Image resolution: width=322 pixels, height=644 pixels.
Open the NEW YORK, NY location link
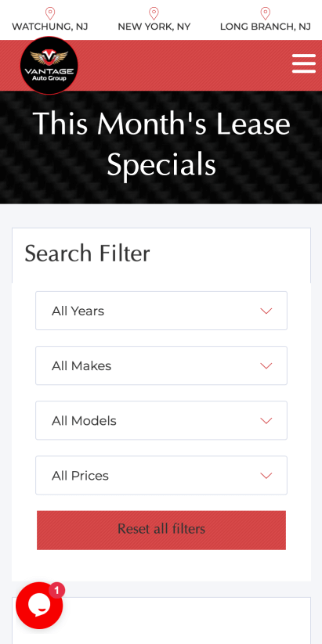tap(154, 27)
